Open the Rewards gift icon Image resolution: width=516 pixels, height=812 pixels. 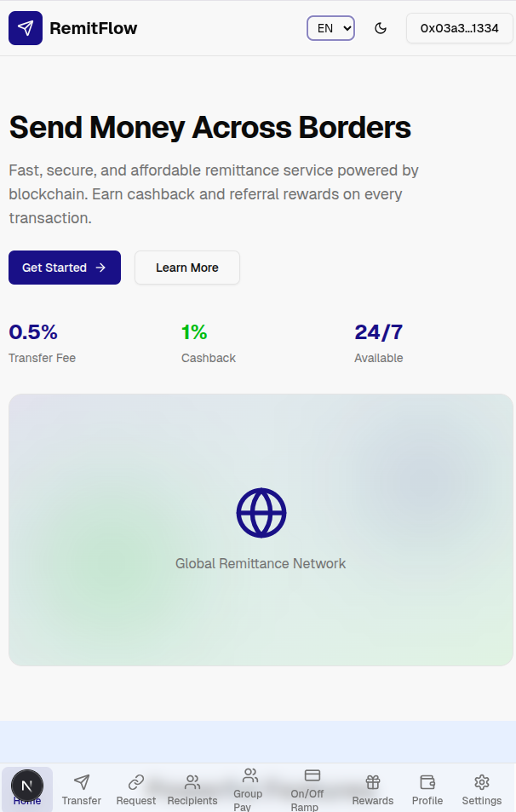(372, 781)
